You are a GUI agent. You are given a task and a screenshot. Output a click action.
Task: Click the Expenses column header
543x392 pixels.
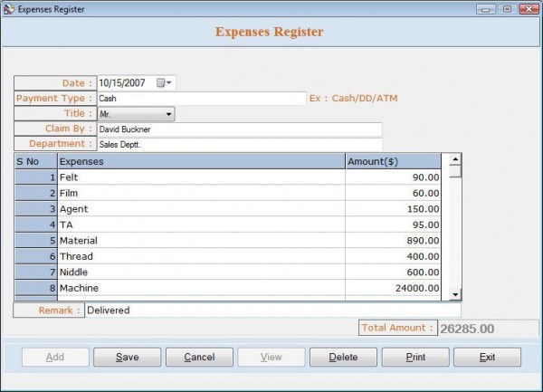click(202, 161)
